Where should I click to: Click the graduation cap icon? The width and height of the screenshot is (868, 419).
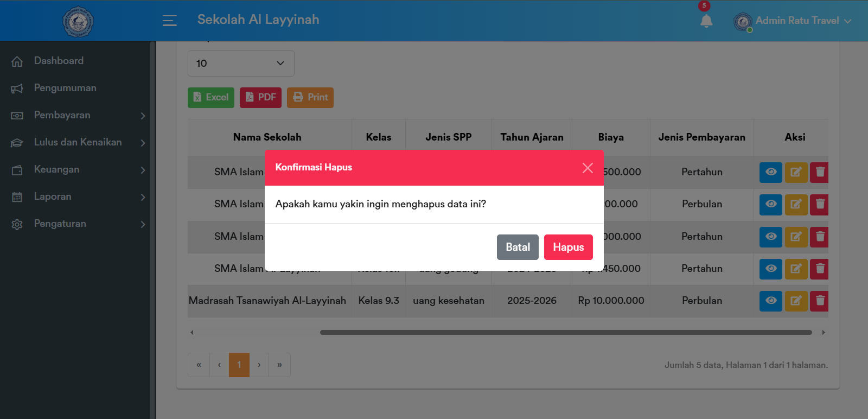(x=17, y=143)
